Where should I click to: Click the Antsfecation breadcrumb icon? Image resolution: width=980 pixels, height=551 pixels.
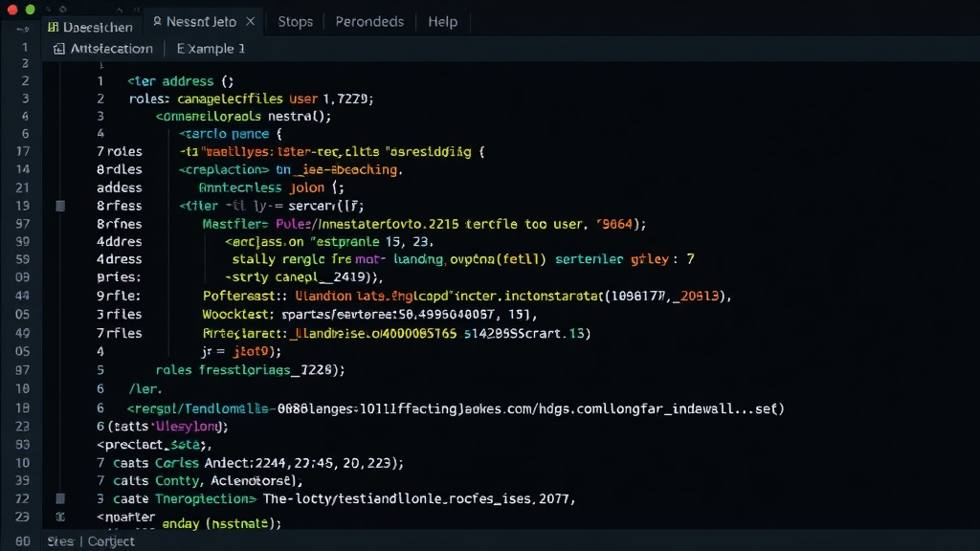58,49
